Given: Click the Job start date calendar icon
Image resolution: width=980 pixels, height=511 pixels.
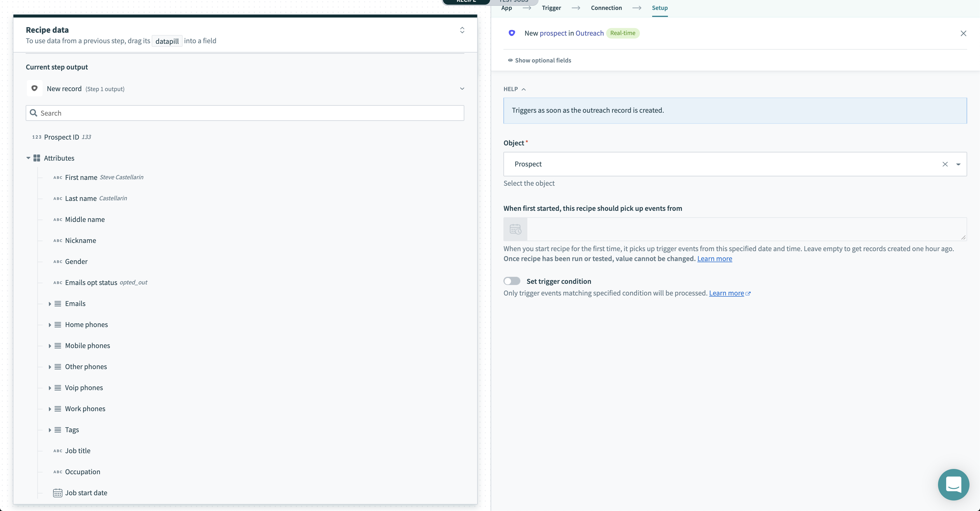Looking at the screenshot, I should pyautogui.click(x=57, y=493).
